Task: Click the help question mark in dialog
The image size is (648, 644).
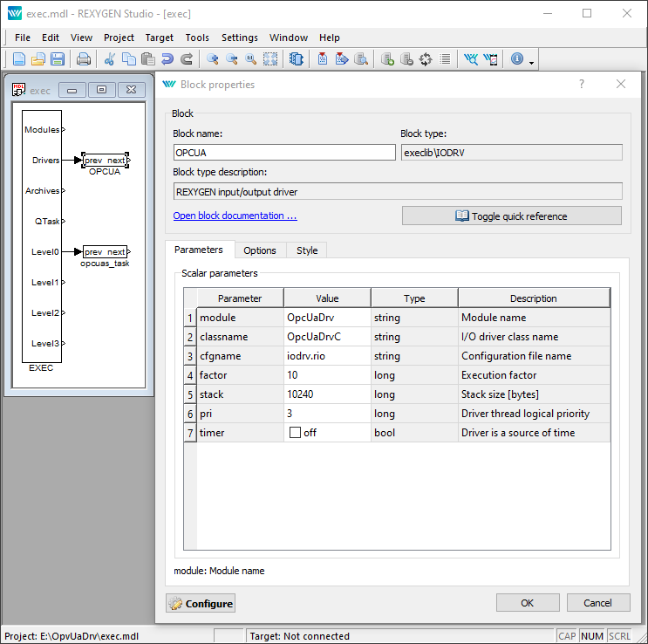Action: pyautogui.click(x=582, y=84)
